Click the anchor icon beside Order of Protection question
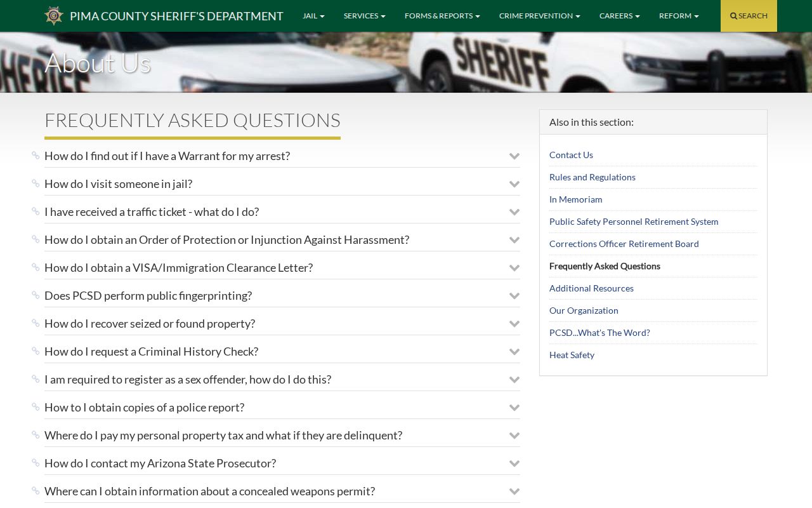This screenshot has height=508, width=812. click(x=36, y=239)
